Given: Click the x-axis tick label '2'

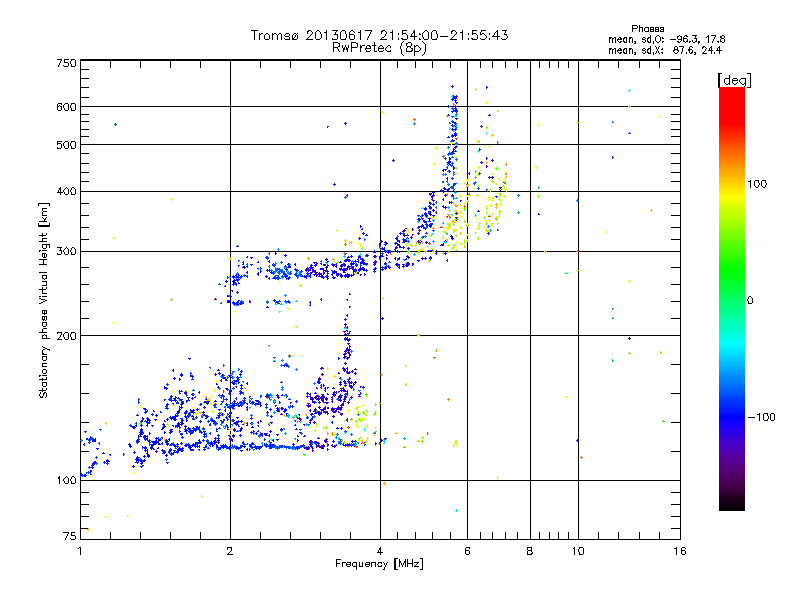Looking at the screenshot, I should (230, 551).
